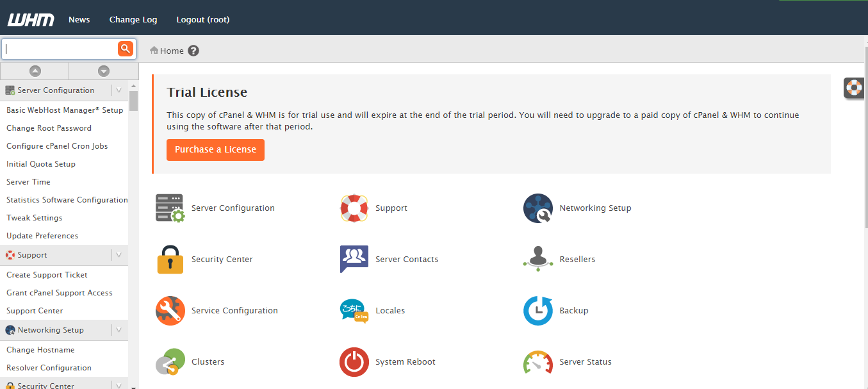This screenshot has height=389, width=868.
Task: Open the Server Configuration home icon
Action: (x=170, y=208)
